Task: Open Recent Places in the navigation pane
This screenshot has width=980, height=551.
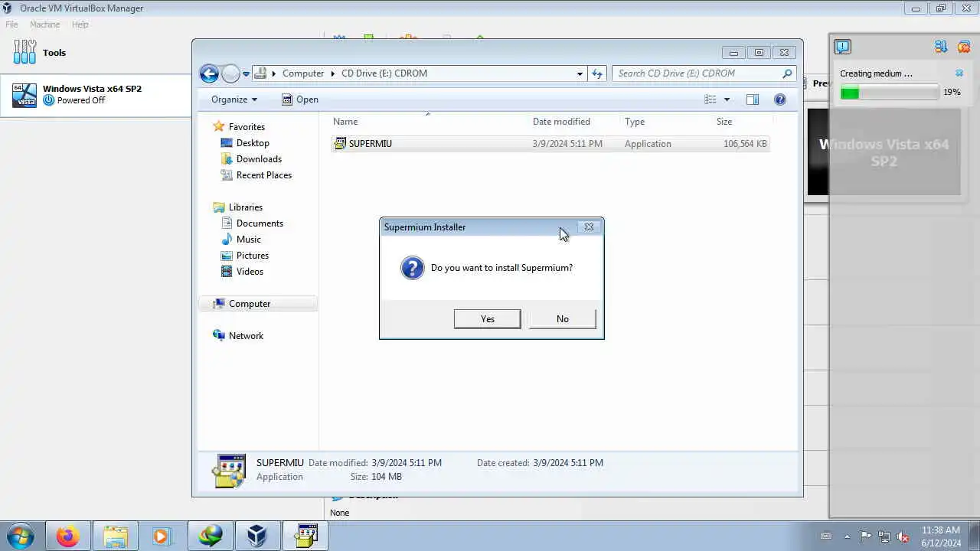Action: pos(264,175)
